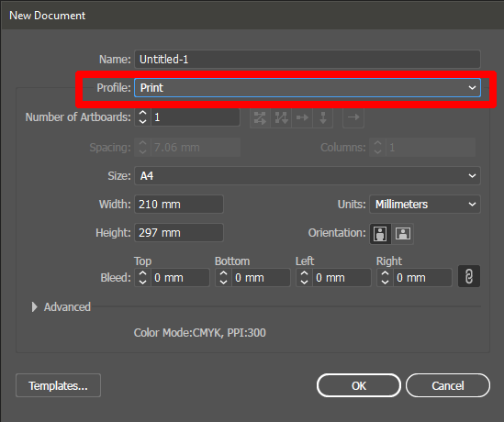Decrease the Top bleed value
This screenshot has width=504, height=422.
pyautogui.click(x=142, y=282)
